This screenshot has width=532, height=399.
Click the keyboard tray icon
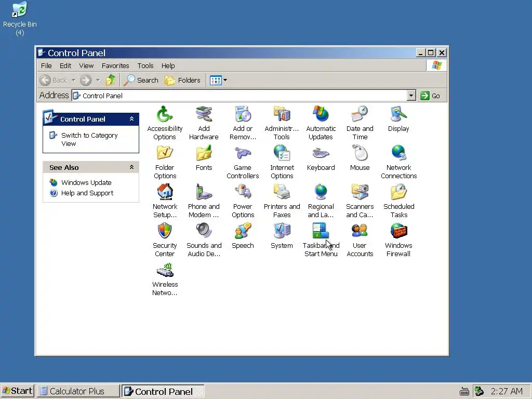click(464, 392)
